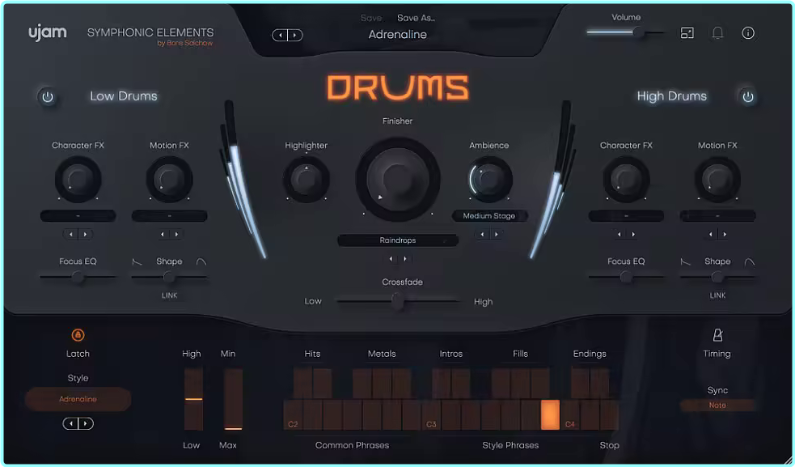This screenshot has width=795, height=467.
Task: Click next arrow under Low Drums Motion FX
Action: pyautogui.click(x=176, y=234)
